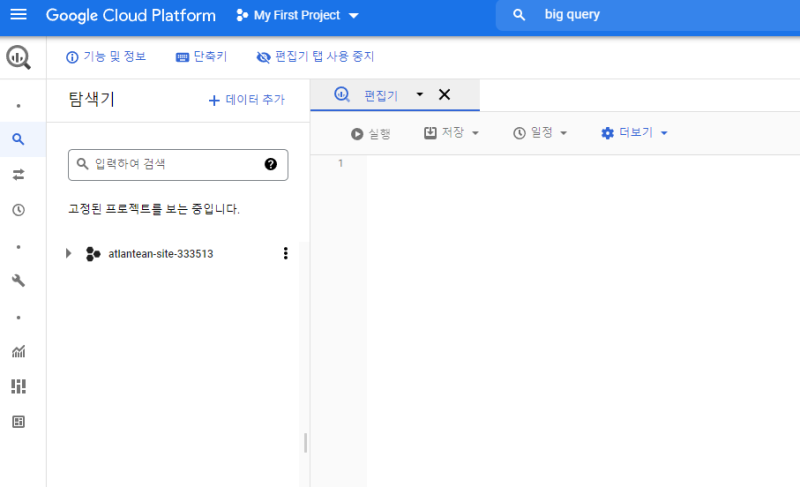800x487 pixels.
Task: Open three-dot menu for atlantean-site-333513
Action: point(285,254)
